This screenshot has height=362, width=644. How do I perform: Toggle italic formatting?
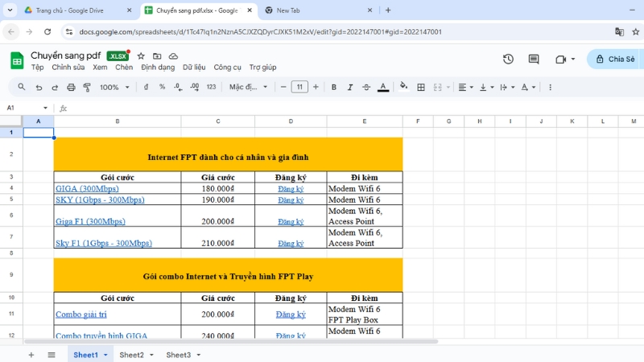coord(350,87)
